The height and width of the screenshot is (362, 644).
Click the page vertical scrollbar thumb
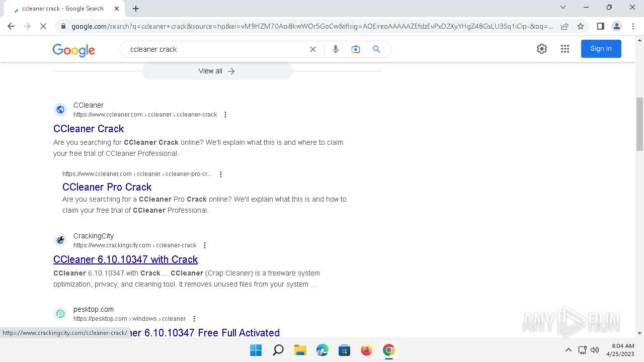(639, 124)
